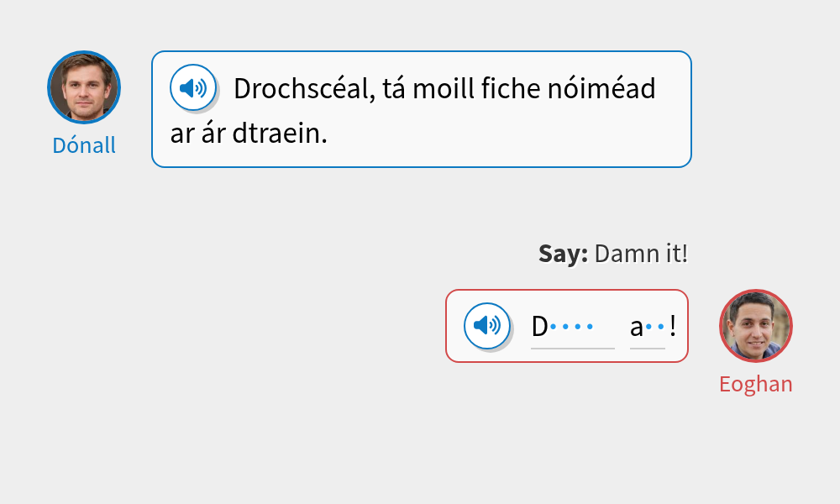The width and height of the screenshot is (840, 504).
Task: Tap Eoghan's pronunciation speaker button
Action: coord(487,326)
